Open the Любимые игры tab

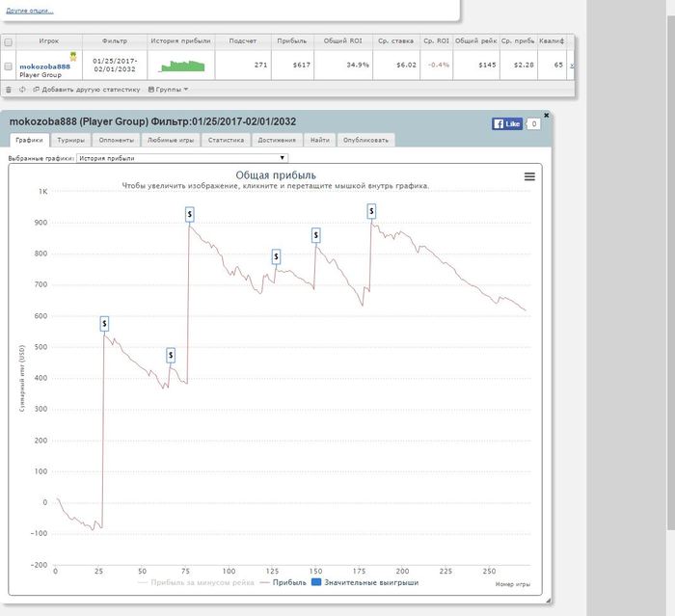tap(171, 140)
